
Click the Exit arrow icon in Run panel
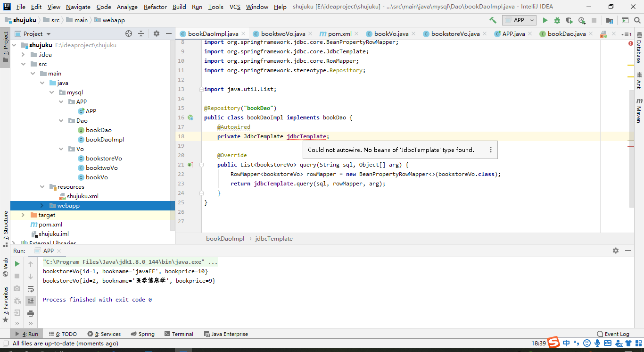[17, 313]
